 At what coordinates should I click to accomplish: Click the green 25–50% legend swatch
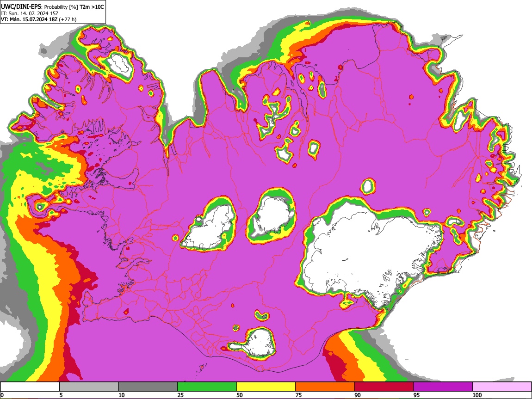pos(207,387)
